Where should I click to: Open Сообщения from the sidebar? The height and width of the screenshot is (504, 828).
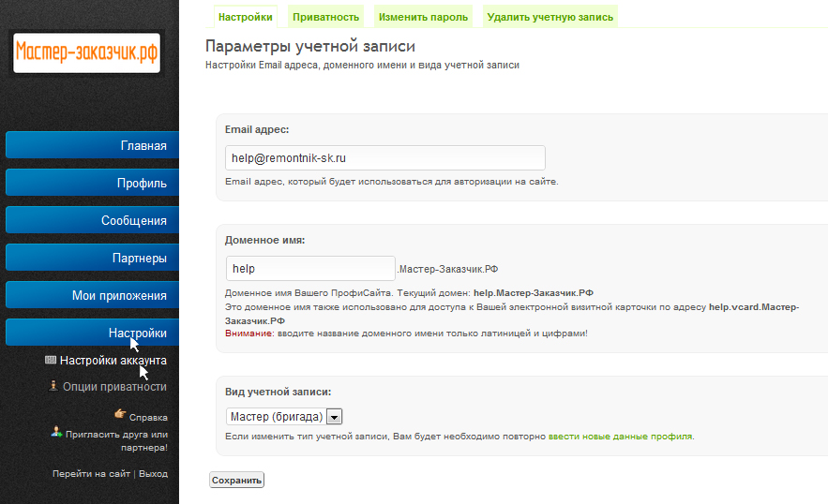click(91, 220)
